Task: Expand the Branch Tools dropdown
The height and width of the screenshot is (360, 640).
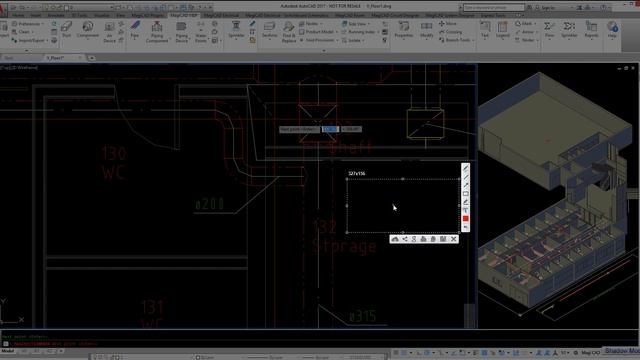Action: [457, 40]
